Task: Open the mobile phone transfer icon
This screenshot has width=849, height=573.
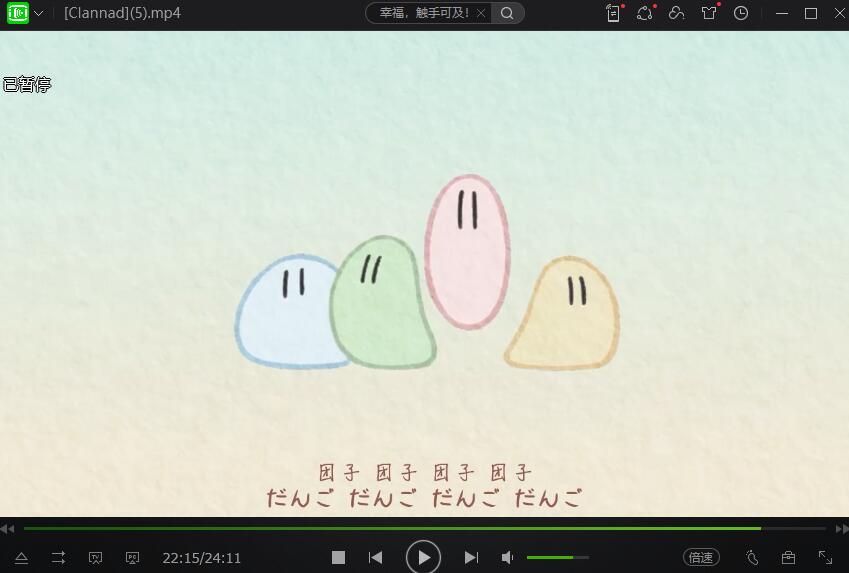Action: 613,13
